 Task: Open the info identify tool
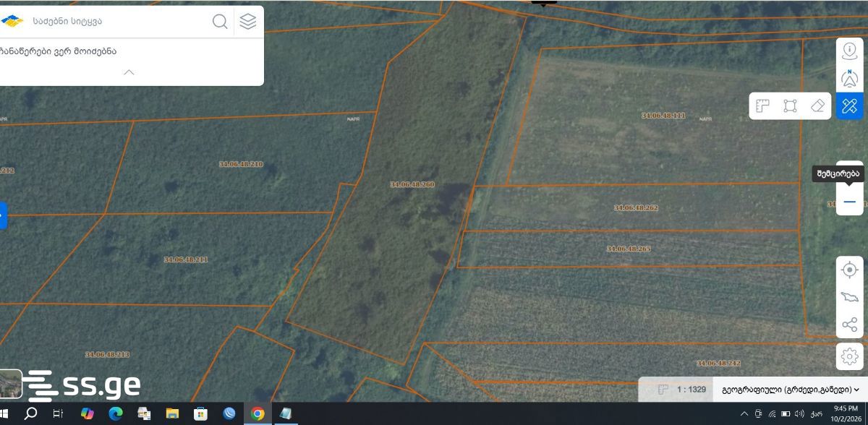[849, 51]
